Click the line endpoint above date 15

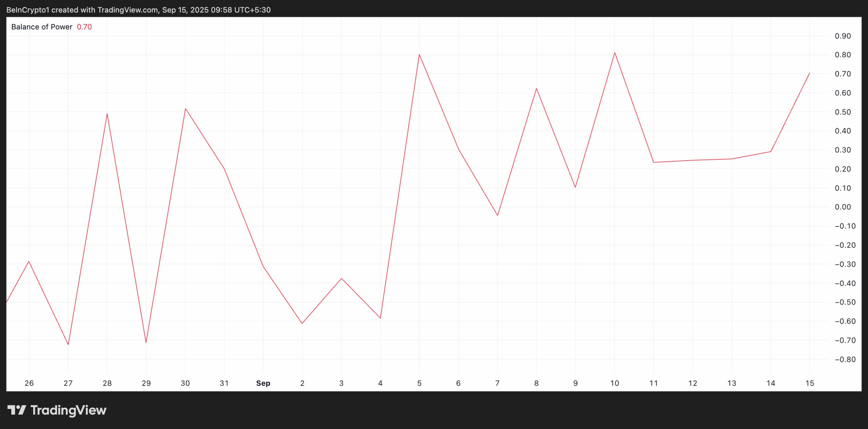(x=810, y=73)
